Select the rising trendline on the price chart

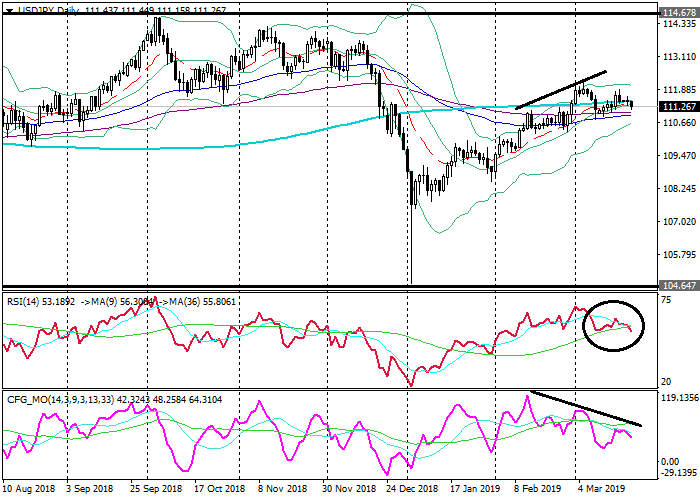(560, 89)
